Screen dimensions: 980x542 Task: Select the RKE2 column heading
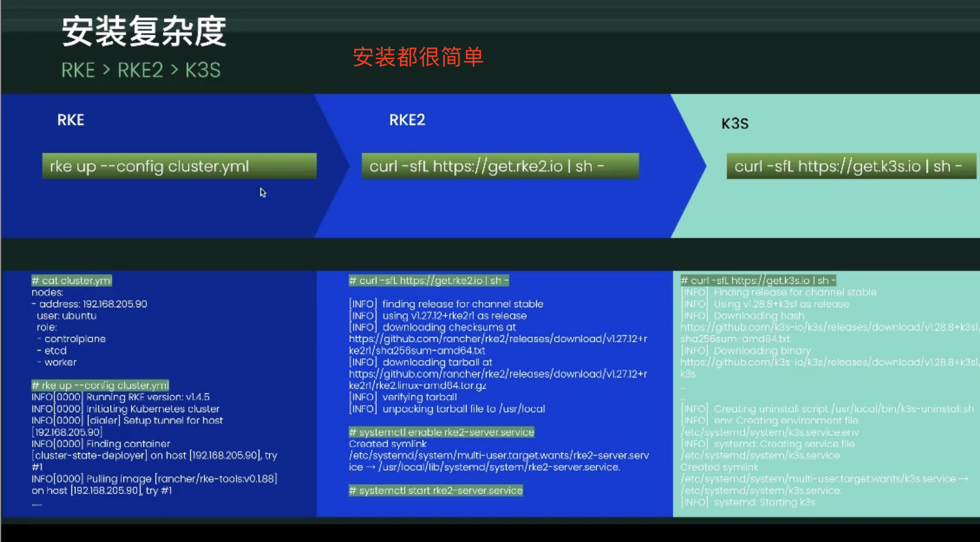pyautogui.click(x=407, y=120)
